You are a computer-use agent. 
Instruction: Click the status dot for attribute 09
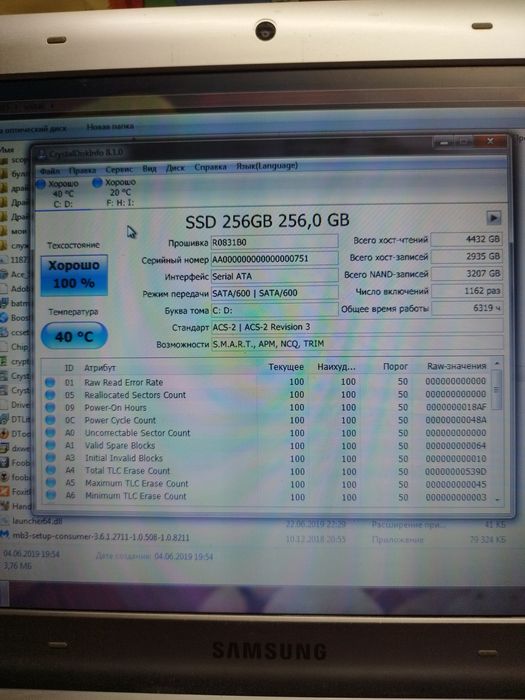click(50, 408)
